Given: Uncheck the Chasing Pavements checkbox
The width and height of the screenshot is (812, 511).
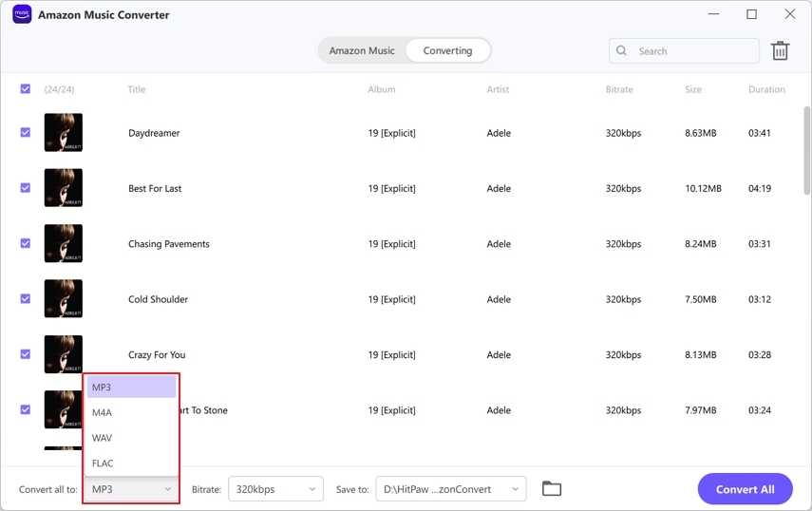Looking at the screenshot, I should point(26,243).
